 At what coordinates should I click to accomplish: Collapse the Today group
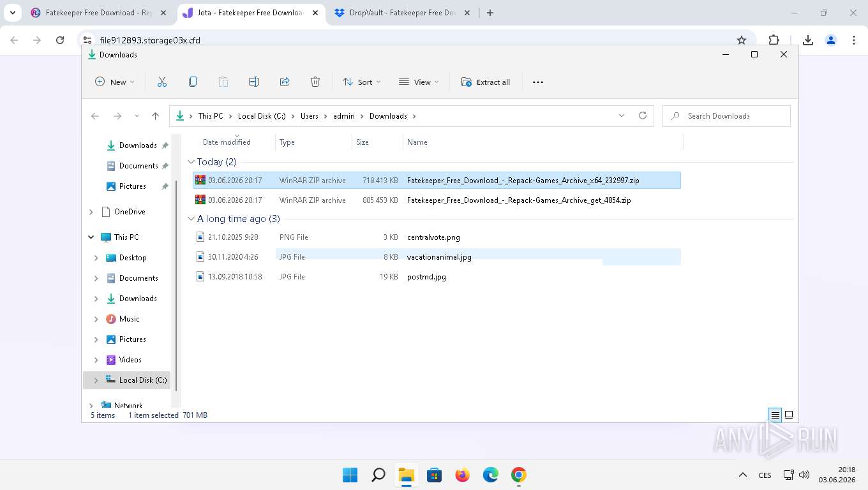click(x=191, y=162)
